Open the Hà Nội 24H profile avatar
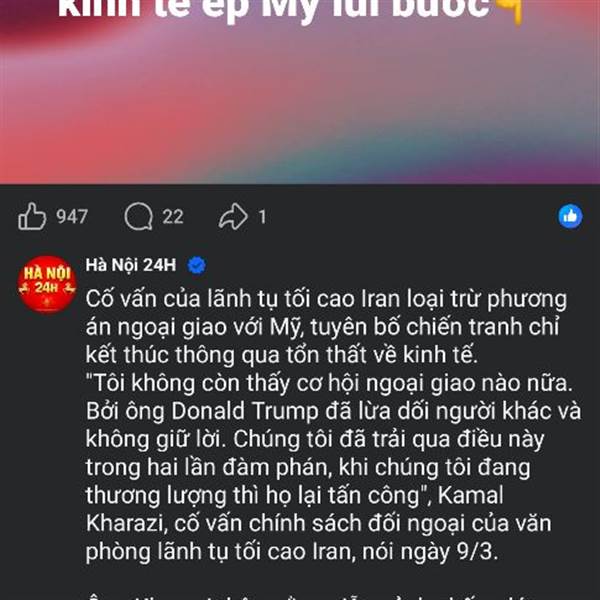The height and width of the screenshot is (600, 600). click(x=47, y=284)
